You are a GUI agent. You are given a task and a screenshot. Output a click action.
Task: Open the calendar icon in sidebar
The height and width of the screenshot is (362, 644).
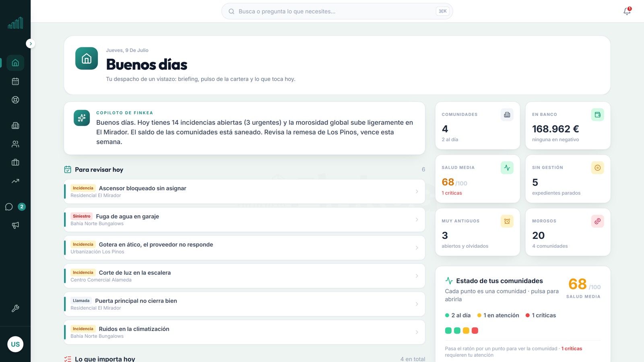point(15,81)
